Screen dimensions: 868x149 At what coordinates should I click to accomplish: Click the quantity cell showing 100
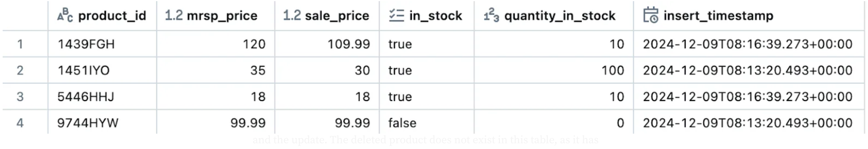click(x=613, y=70)
